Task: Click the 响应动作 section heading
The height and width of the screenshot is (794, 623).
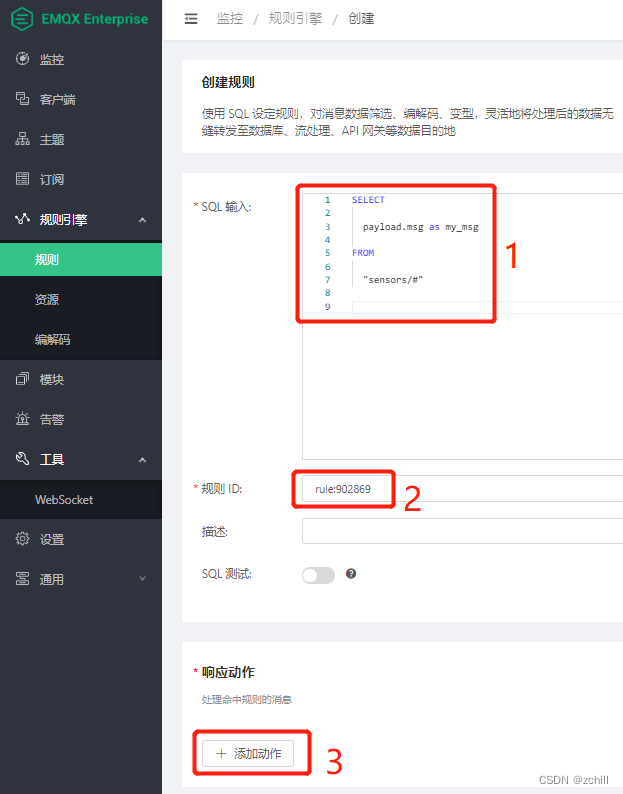Action: [228, 672]
